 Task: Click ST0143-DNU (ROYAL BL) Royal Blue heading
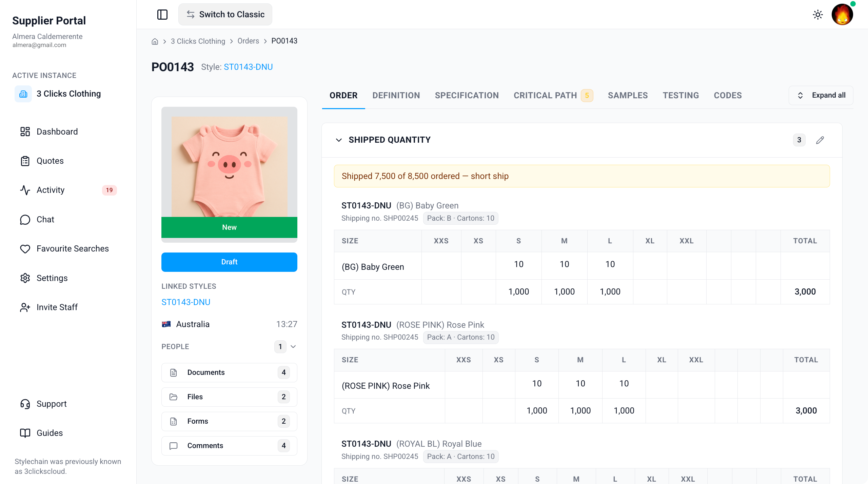411,444
